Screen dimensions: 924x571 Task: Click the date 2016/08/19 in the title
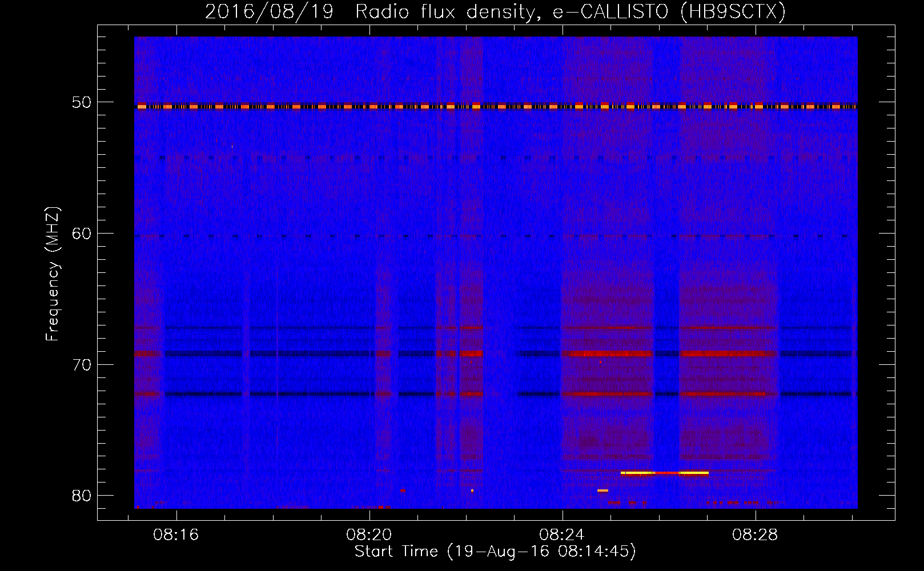269,12
